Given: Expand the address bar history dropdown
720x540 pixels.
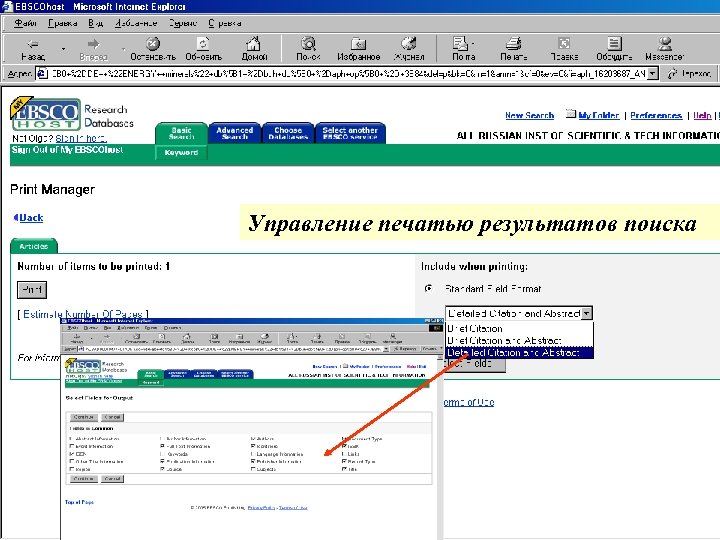Looking at the screenshot, I should [653, 73].
